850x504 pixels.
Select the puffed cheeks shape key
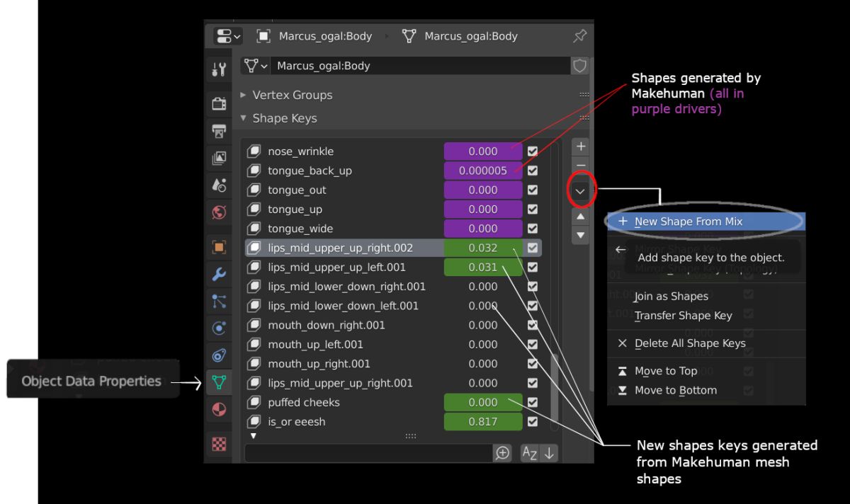(303, 402)
